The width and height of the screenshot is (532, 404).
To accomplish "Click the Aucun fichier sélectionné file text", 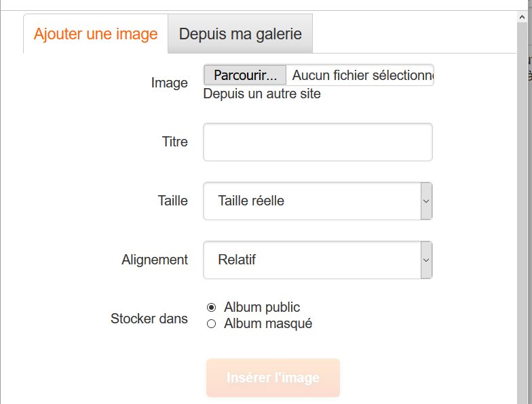I will [x=362, y=75].
